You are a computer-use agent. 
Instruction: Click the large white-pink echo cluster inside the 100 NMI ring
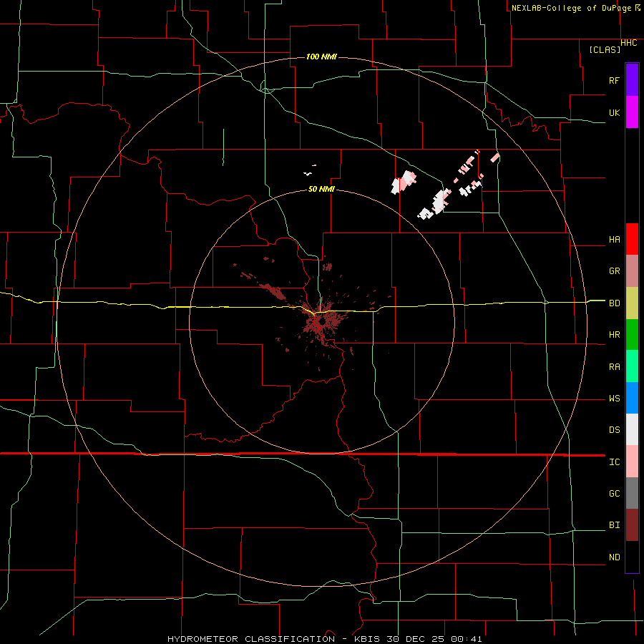click(404, 182)
